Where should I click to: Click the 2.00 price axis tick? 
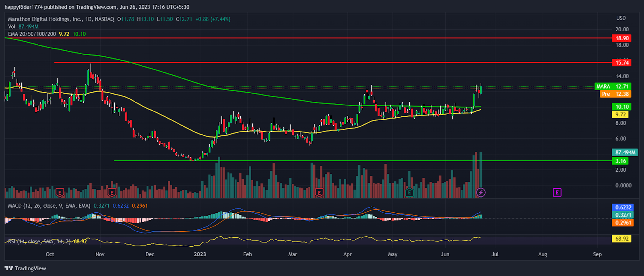pos(621,170)
